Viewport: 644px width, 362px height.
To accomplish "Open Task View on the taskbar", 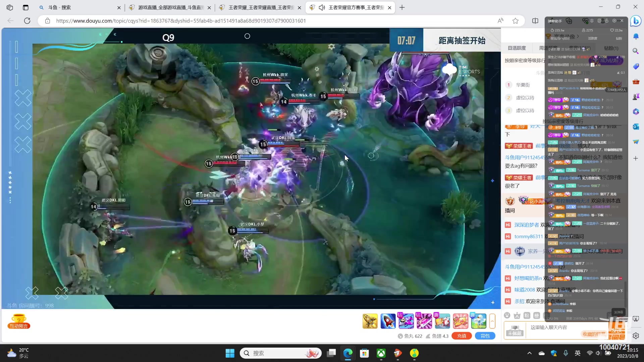I will (x=331, y=353).
